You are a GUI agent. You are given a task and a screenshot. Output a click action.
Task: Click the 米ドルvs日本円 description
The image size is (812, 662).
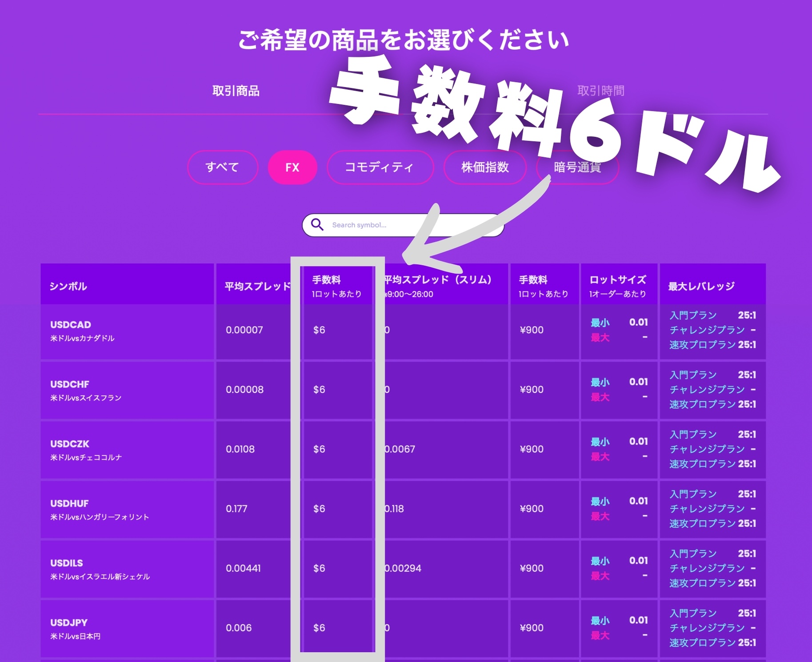76,636
